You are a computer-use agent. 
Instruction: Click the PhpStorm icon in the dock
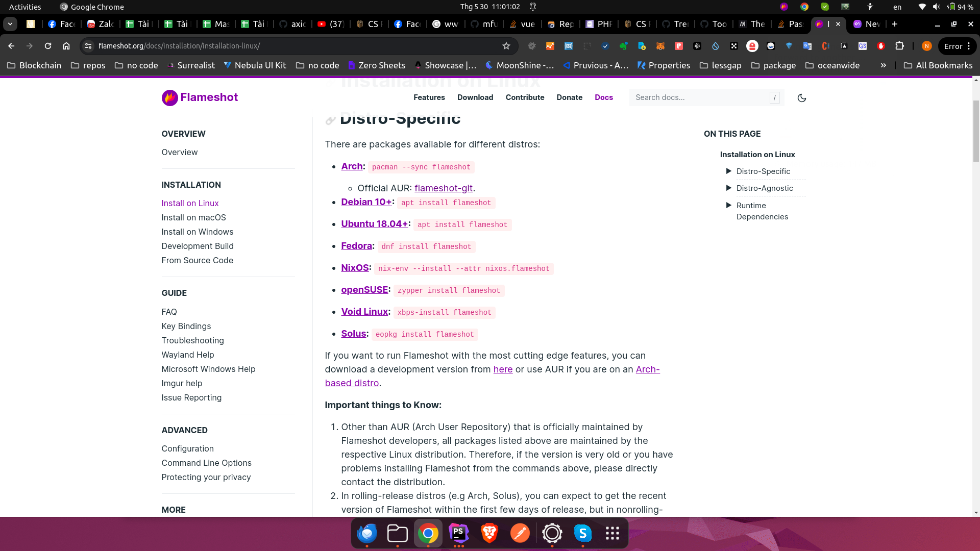(459, 533)
